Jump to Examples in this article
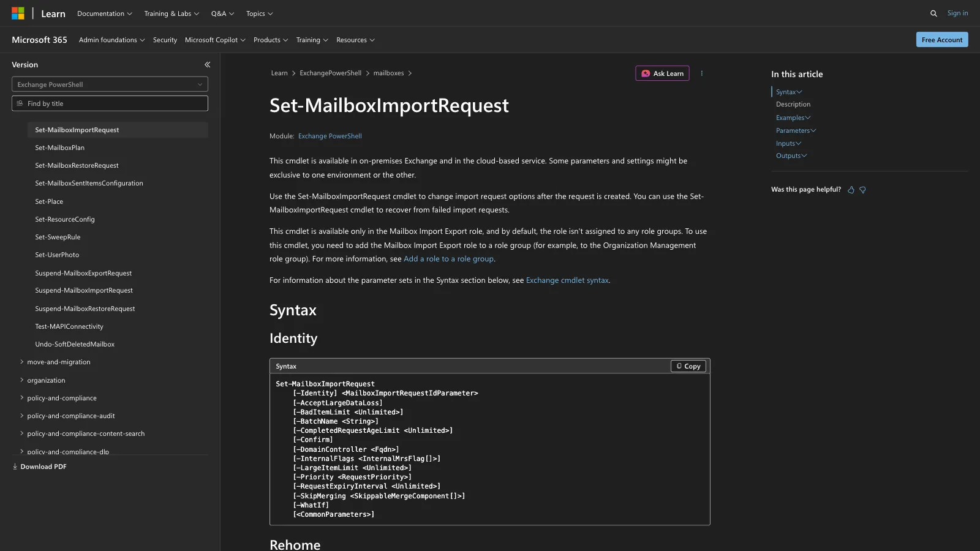 793,118
